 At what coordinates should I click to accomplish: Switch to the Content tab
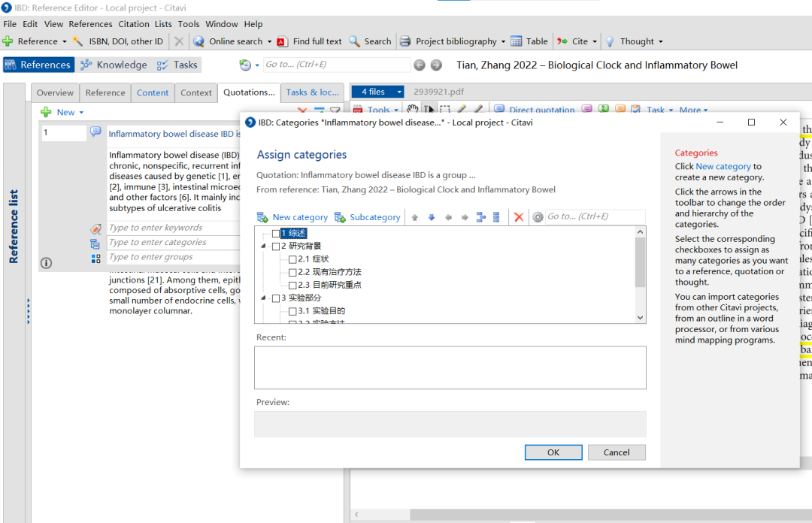point(152,92)
